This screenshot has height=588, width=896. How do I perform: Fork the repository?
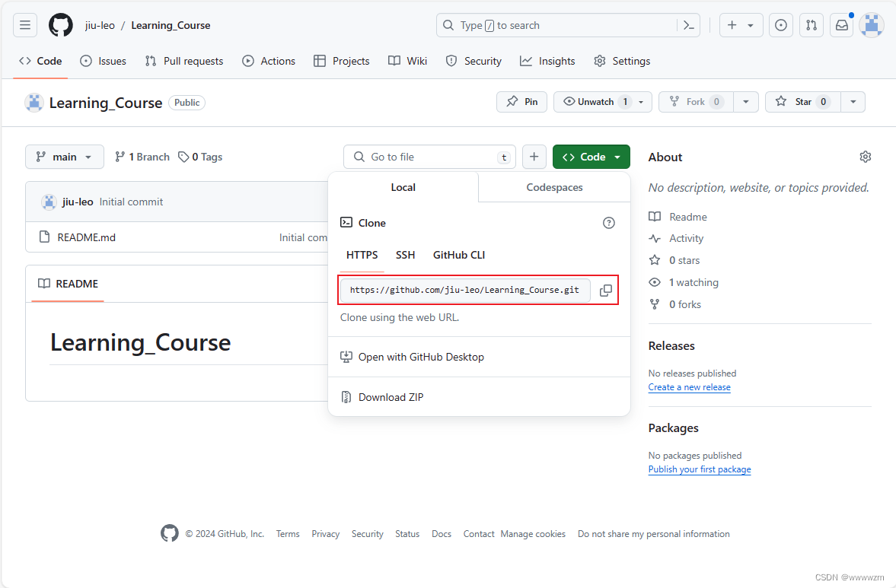pos(696,102)
